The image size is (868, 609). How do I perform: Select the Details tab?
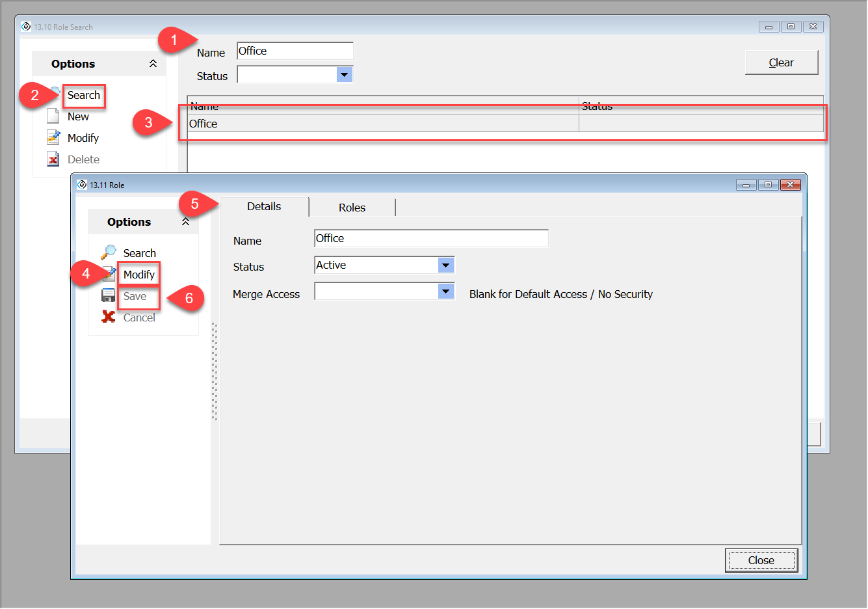pyautogui.click(x=264, y=207)
